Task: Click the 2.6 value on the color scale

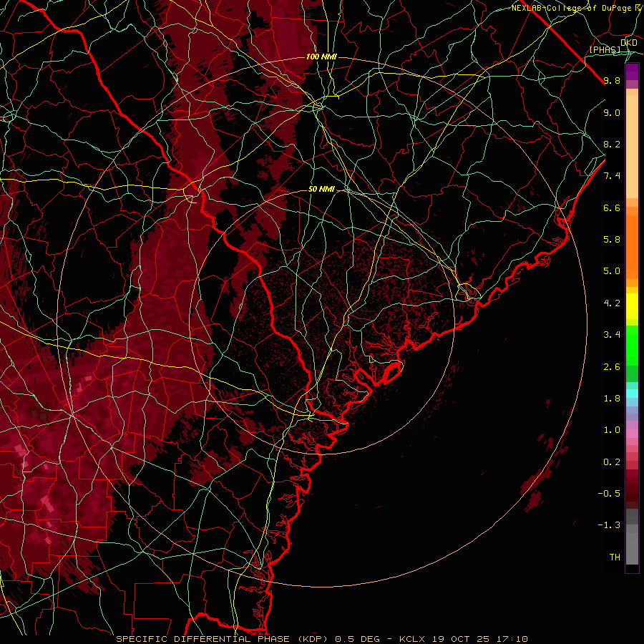Action: pyautogui.click(x=612, y=367)
